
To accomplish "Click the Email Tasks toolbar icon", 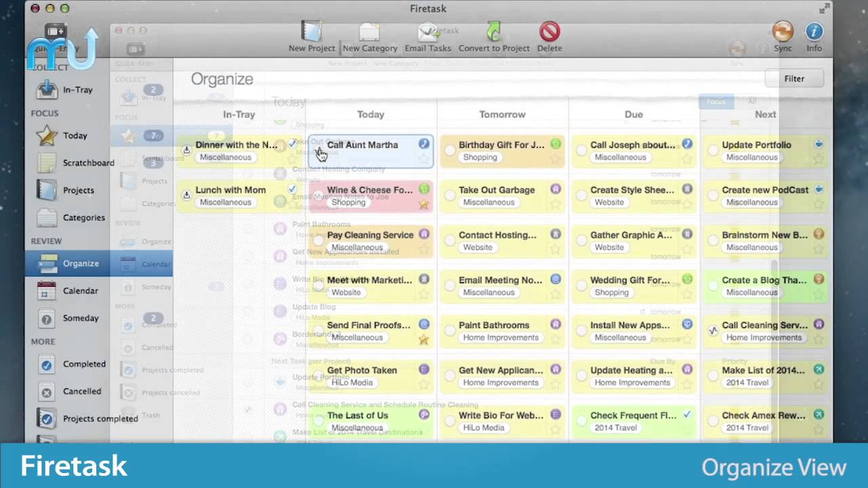I will click(428, 32).
